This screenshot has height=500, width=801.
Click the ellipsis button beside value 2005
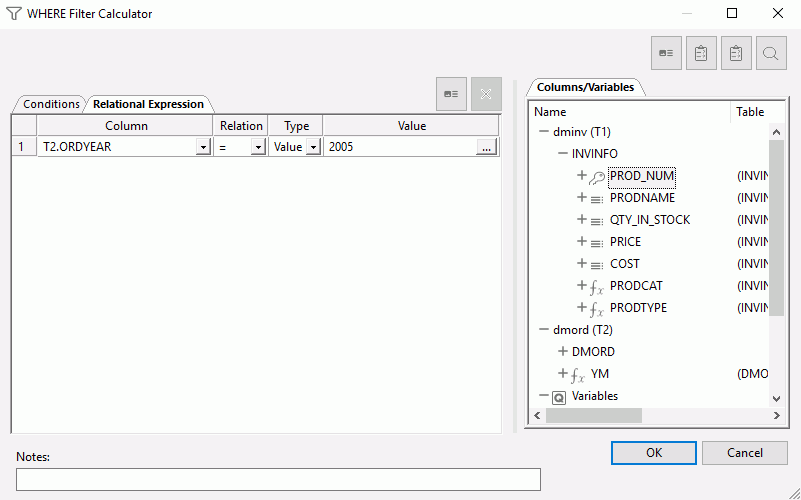[x=486, y=147]
